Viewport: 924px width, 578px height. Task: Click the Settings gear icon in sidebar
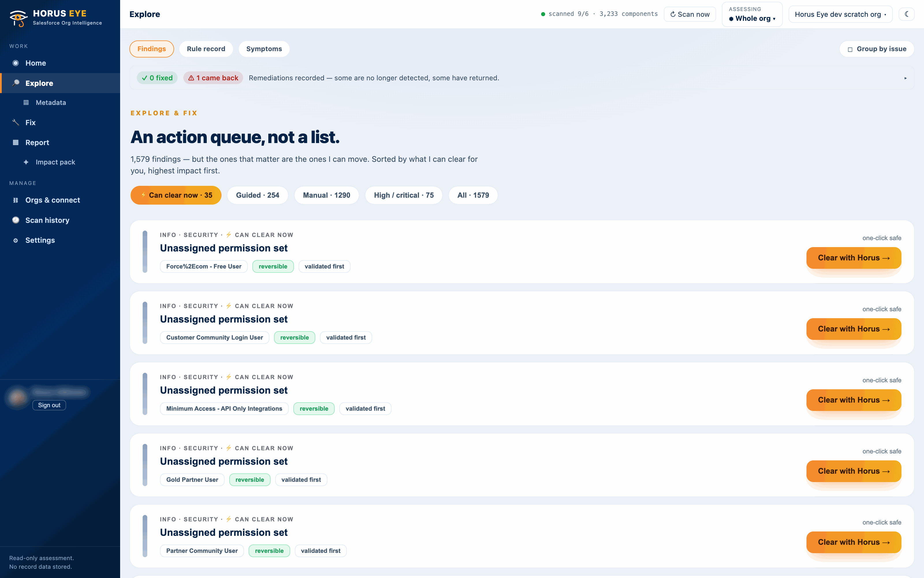tap(16, 240)
